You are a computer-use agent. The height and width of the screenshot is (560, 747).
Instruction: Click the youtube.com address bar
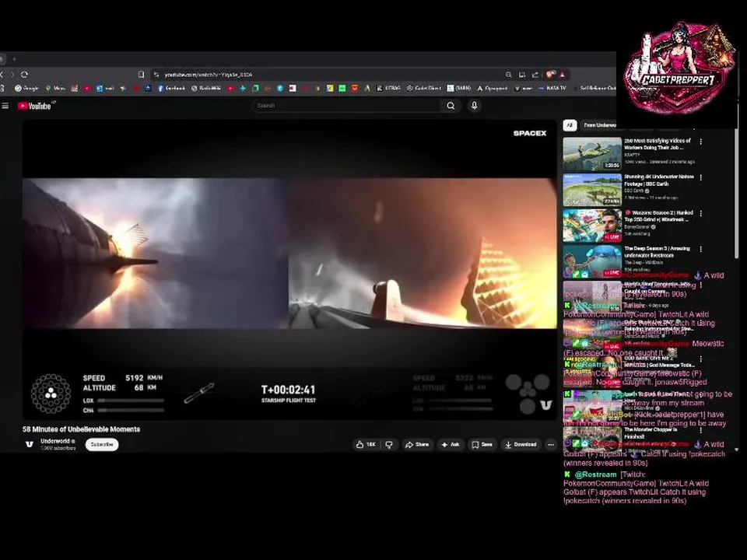(x=328, y=75)
